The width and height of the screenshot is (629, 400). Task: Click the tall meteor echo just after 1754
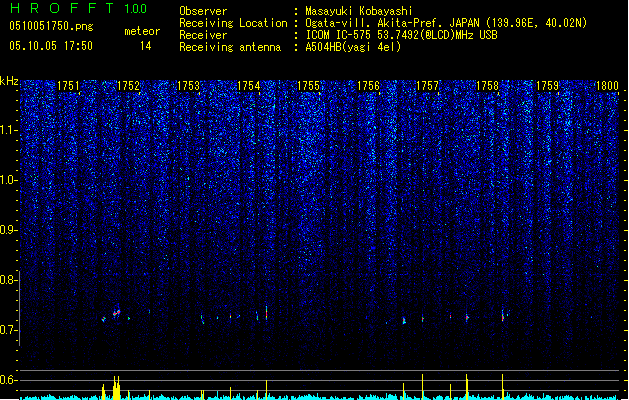pos(266,313)
